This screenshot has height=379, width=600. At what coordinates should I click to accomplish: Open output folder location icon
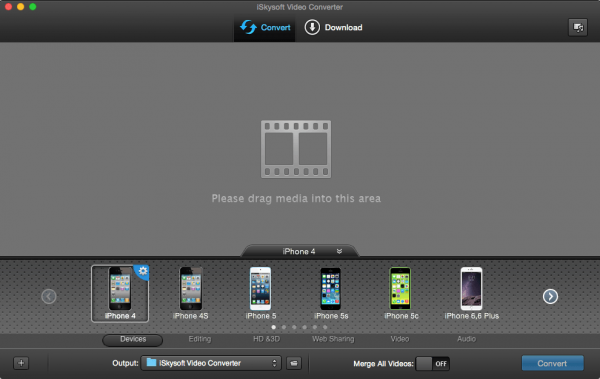[294, 363]
